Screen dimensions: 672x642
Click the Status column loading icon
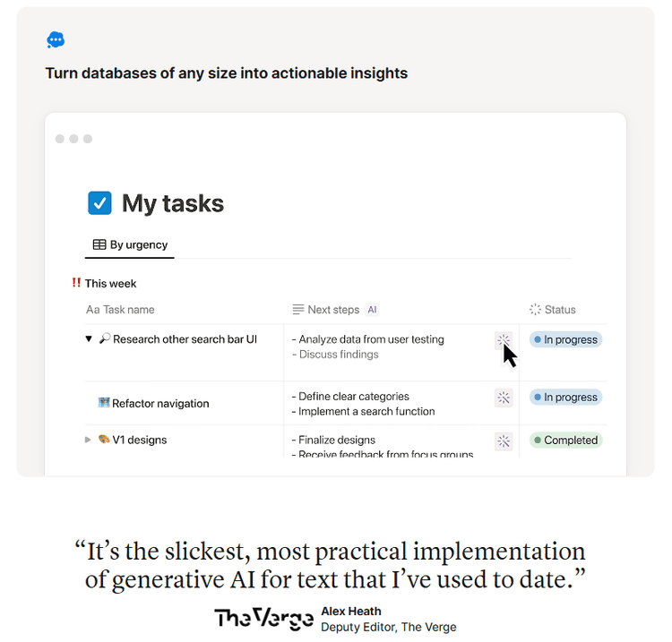[x=535, y=310]
